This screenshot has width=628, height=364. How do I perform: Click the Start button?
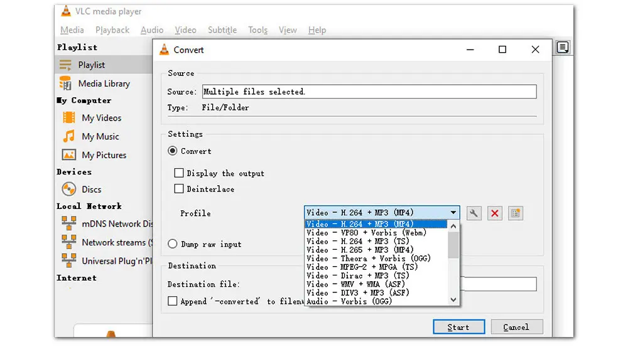(x=458, y=327)
